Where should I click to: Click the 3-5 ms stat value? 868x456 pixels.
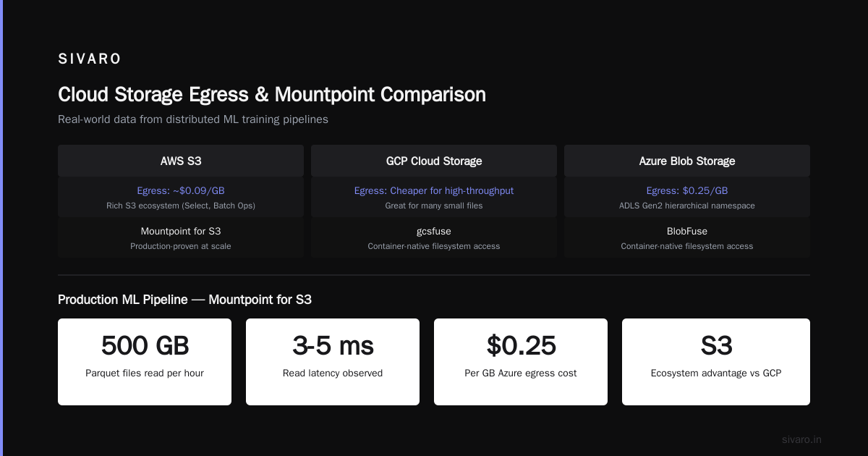pos(333,346)
